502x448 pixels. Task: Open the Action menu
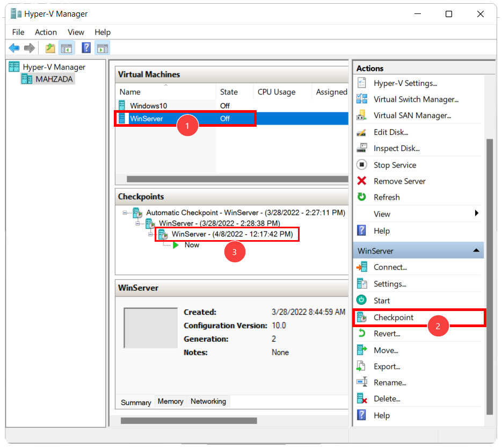tap(46, 32)
